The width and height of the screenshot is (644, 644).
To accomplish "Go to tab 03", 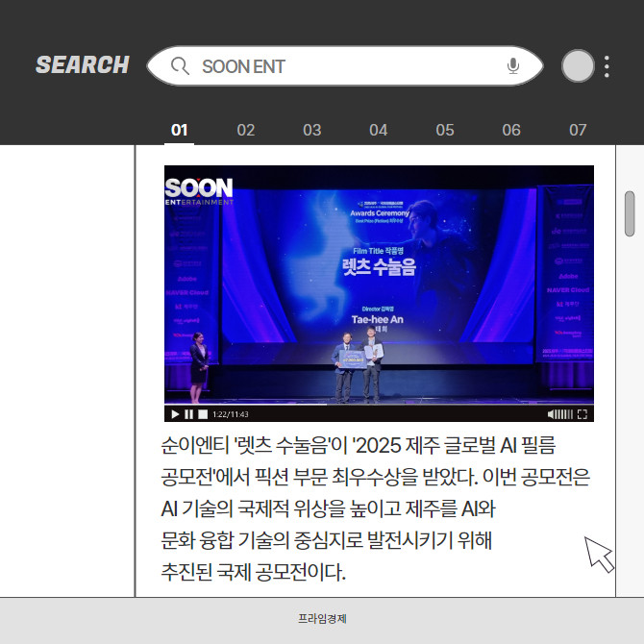I will [x=312, y=130].
